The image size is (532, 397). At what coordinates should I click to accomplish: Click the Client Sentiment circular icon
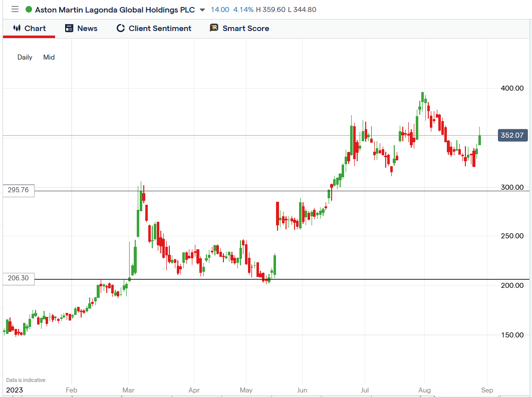pos(120,28)
